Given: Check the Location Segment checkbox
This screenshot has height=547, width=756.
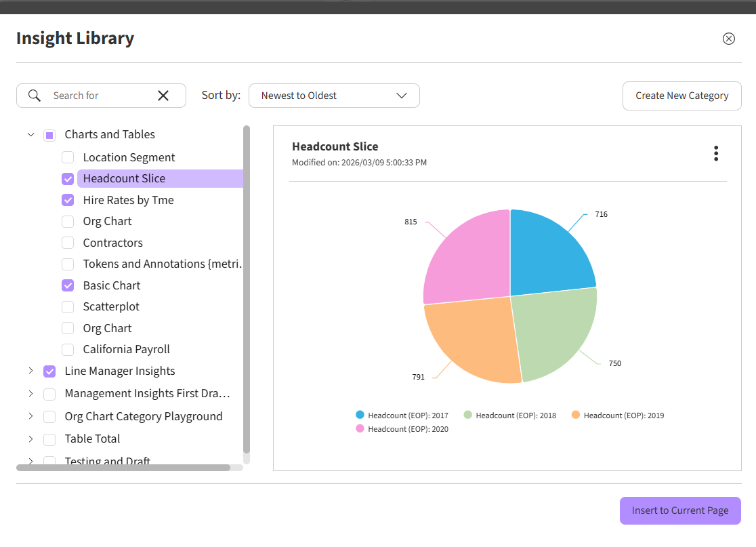Looking at the screenshot, I should coord(68,157).
